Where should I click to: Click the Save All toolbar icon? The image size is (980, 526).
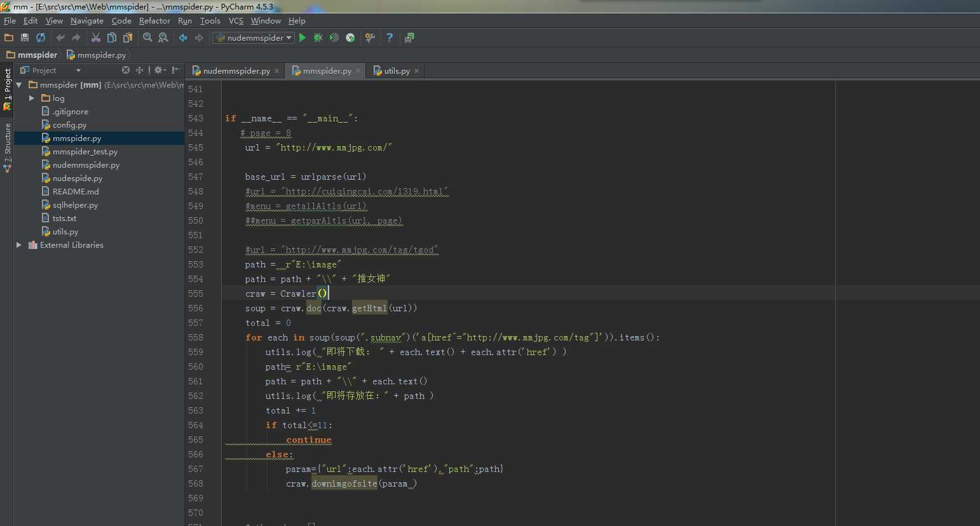[x=25, y=37]
